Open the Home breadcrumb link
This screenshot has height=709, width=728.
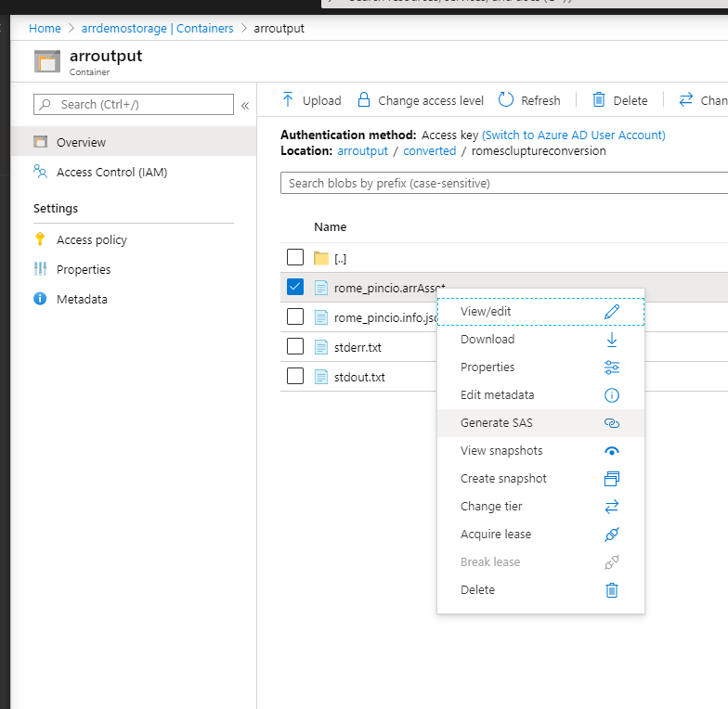coord(45,28)
